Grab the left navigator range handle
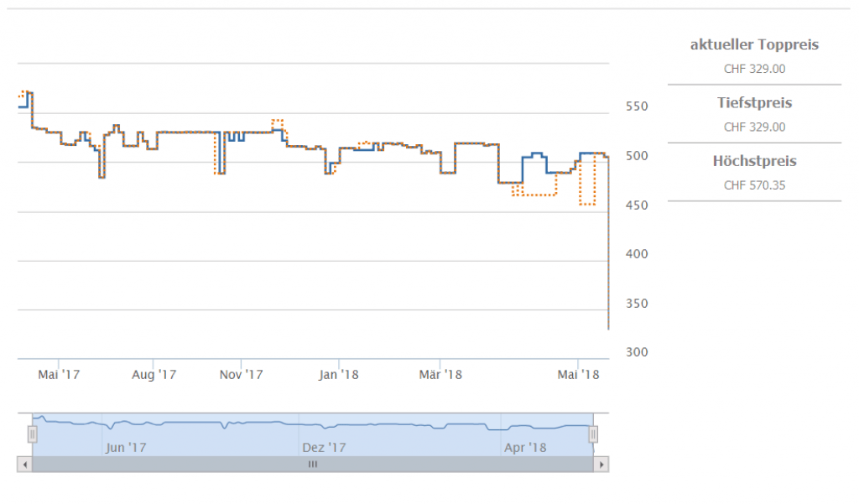The image size is (859, 504). point(33,434)
